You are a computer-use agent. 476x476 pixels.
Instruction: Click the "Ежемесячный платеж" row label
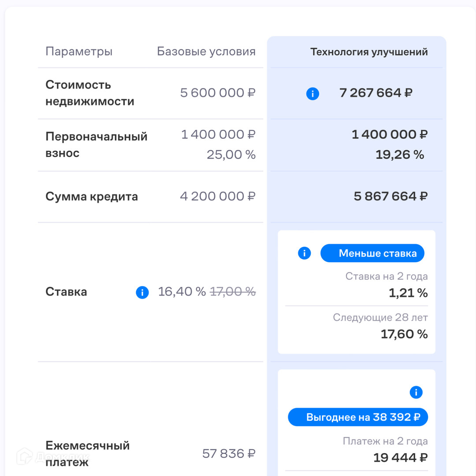coord(87,453)
